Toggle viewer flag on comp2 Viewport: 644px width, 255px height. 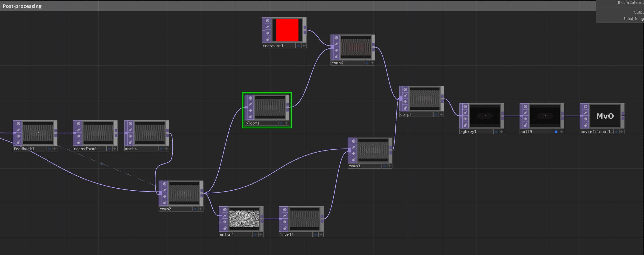[164, 184]
